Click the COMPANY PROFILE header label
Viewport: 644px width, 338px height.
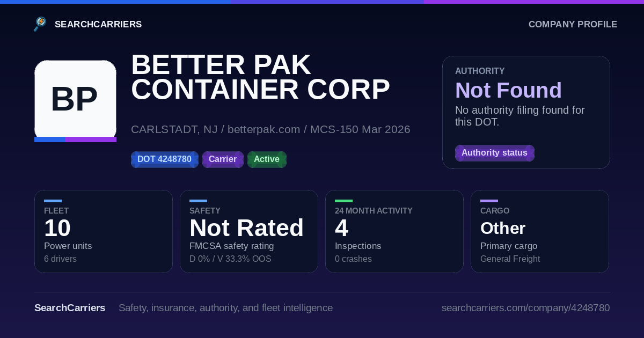pyautogui.click(x=573, y=24)
